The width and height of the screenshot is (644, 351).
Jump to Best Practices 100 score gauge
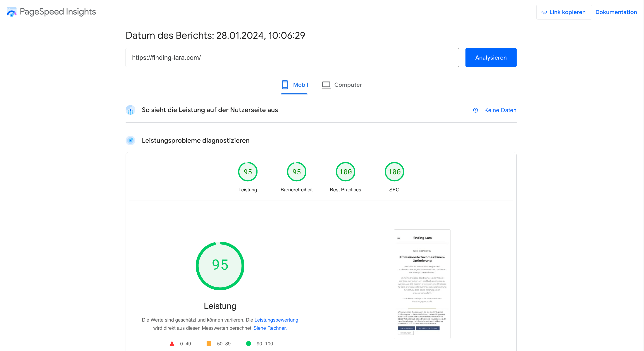click(345, 172)
